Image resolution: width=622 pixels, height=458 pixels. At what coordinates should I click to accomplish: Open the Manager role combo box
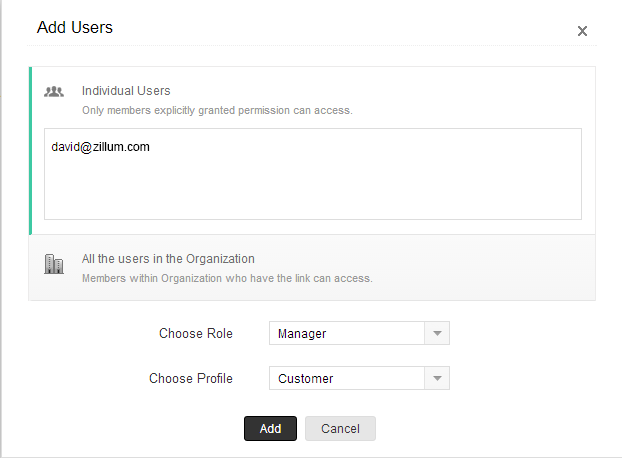(x=347, y=333)
